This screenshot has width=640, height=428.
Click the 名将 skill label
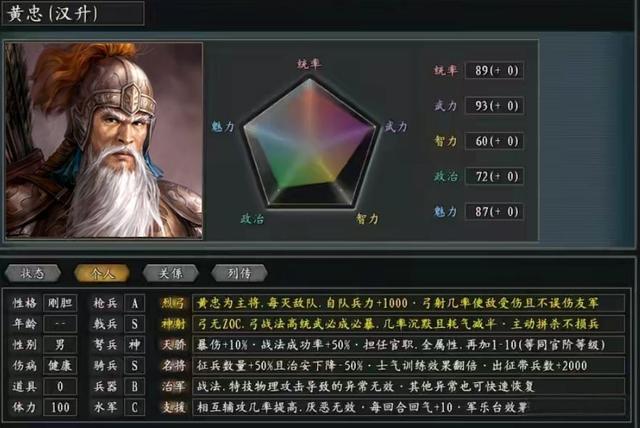[x=173, y=366]
